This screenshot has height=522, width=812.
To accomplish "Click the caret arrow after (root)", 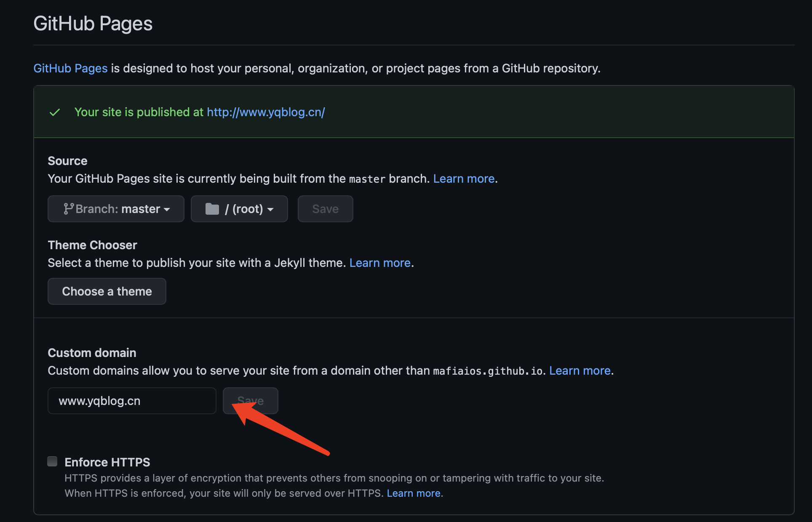I will point(270,210).
